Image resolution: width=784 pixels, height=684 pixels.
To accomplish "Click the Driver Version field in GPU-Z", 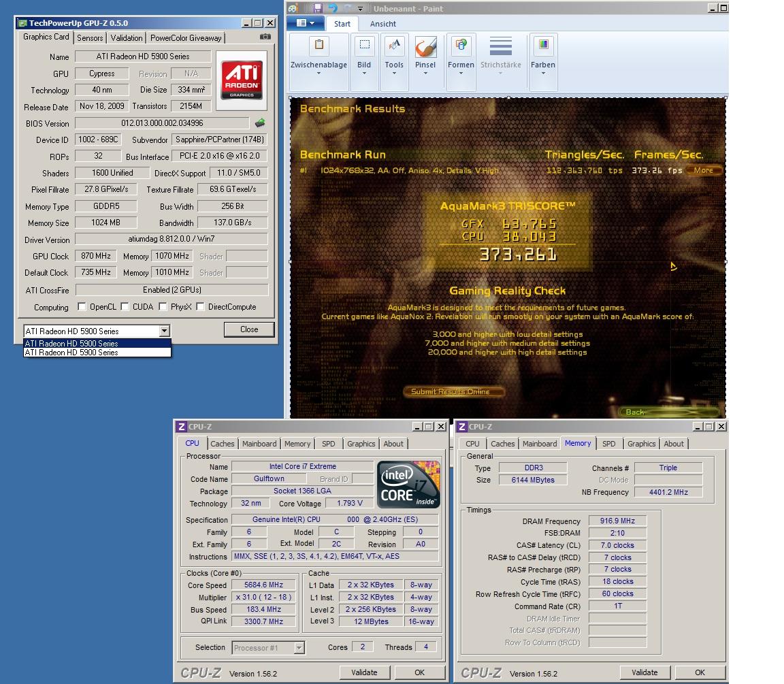I will (x=171, y=239).
